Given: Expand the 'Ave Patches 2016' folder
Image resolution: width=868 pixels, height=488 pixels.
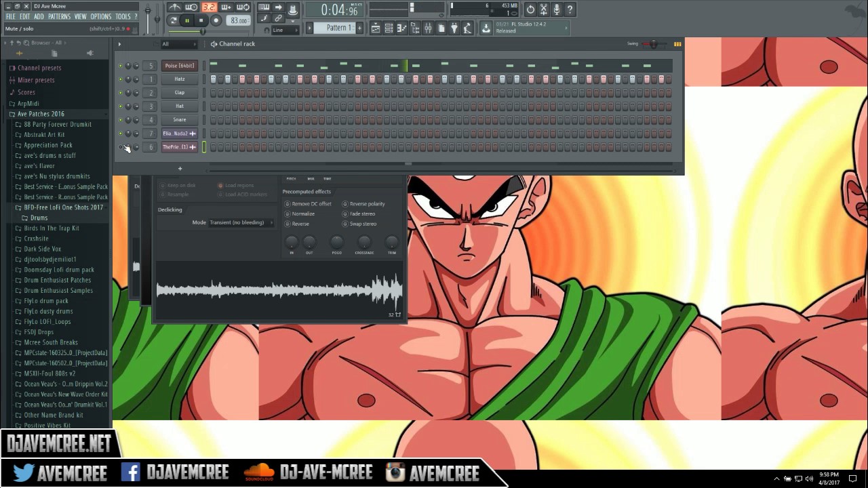Looking at the screenshot, I should (41, 114).
